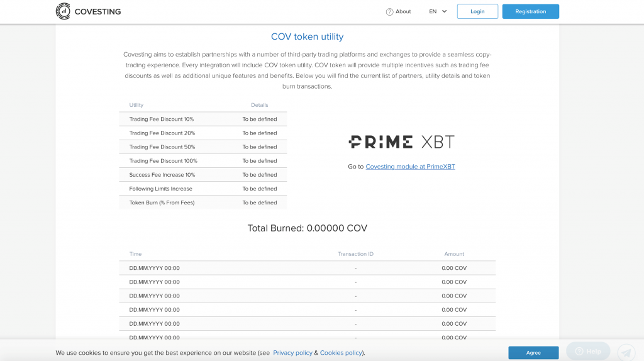644x361 pixels.
Task: Click the COVESTING brand name
Action: pos(97,12)
